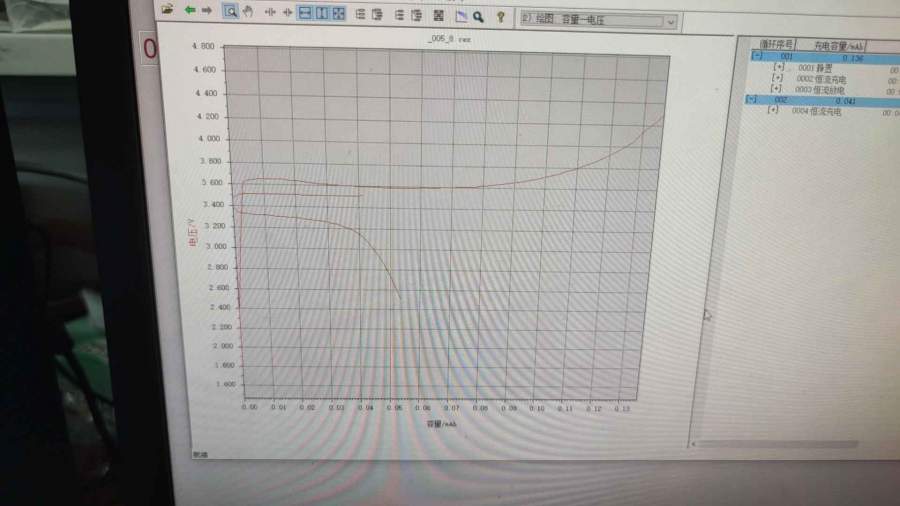Toggle the fit-all toolbar button
This screenshot has height=506, width=900.
pyautogui.click(x=339, y=14)
